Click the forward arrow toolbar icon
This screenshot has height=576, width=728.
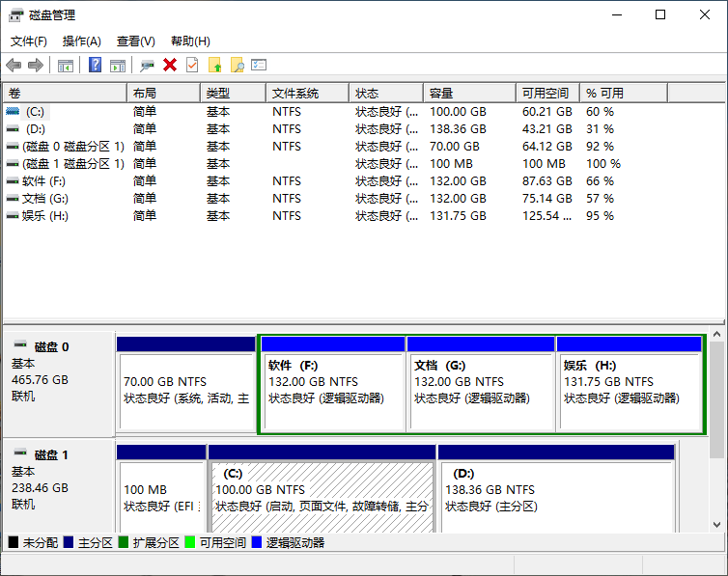(36, 65)
